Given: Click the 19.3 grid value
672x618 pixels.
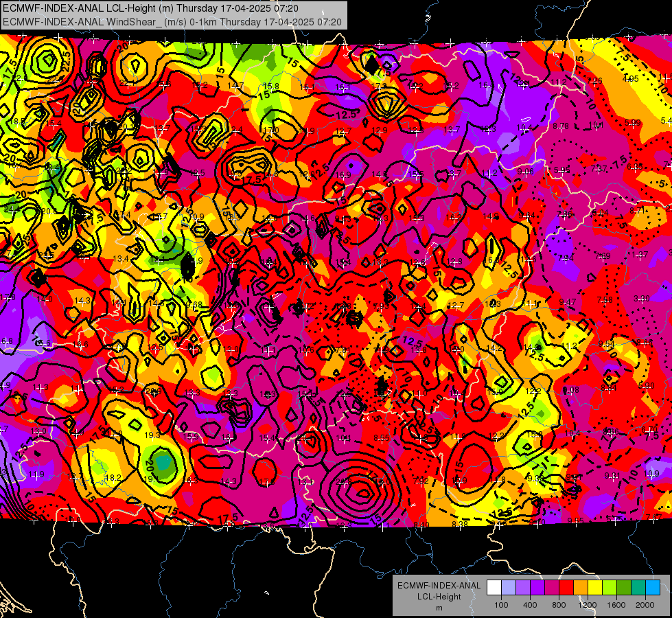Looking at the screenshot, I should pyautogui.click(x=152, y=435).
